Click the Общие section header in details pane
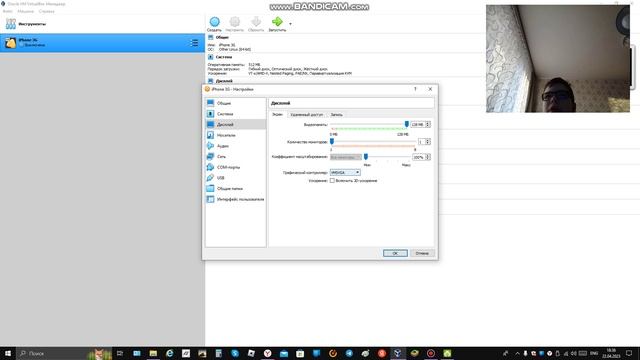 (222, 38)
